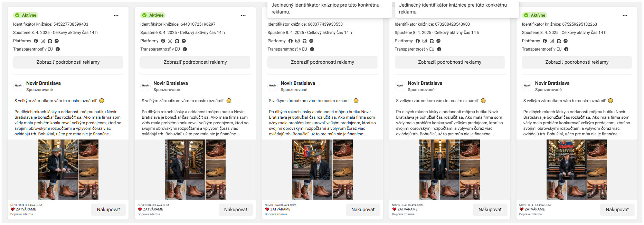The width and height of the screenshot is (644, 225).
Task: Click EU transparency info icon in first ad
Action: tap(58, 49)
